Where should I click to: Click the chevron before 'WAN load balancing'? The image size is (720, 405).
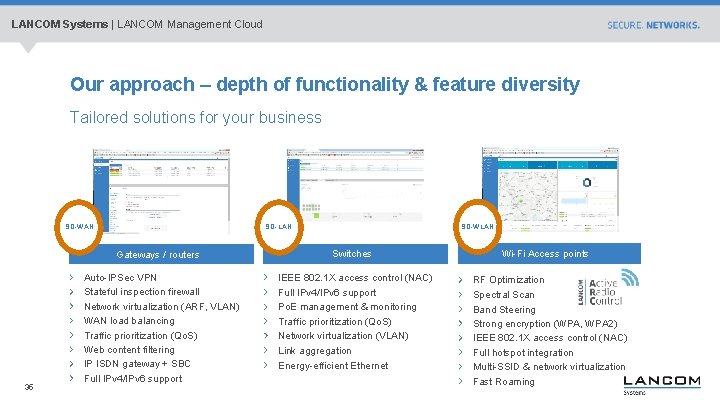(72, 321)
